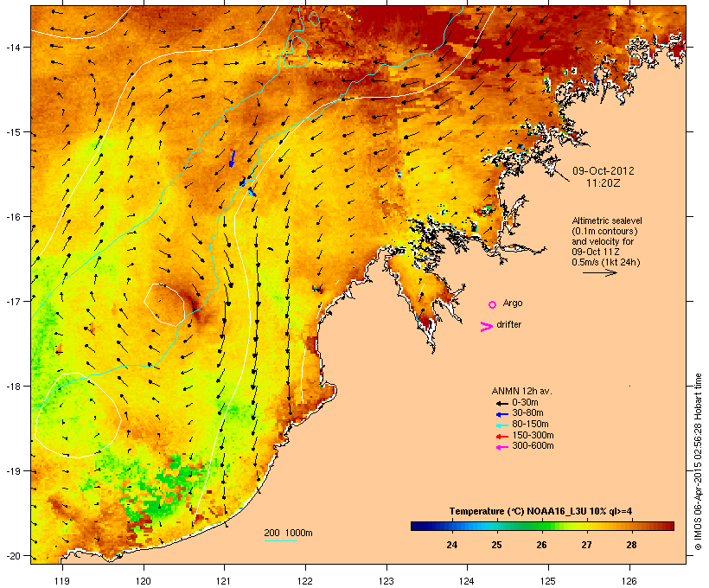Click the Argo legend label
Viewport: 709px width, 588px height.
tap(513, 303)
